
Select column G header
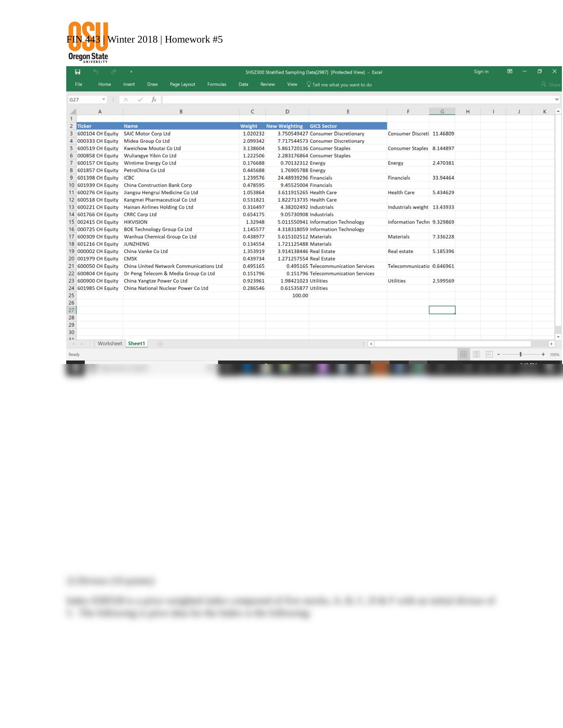click(442, 112)
